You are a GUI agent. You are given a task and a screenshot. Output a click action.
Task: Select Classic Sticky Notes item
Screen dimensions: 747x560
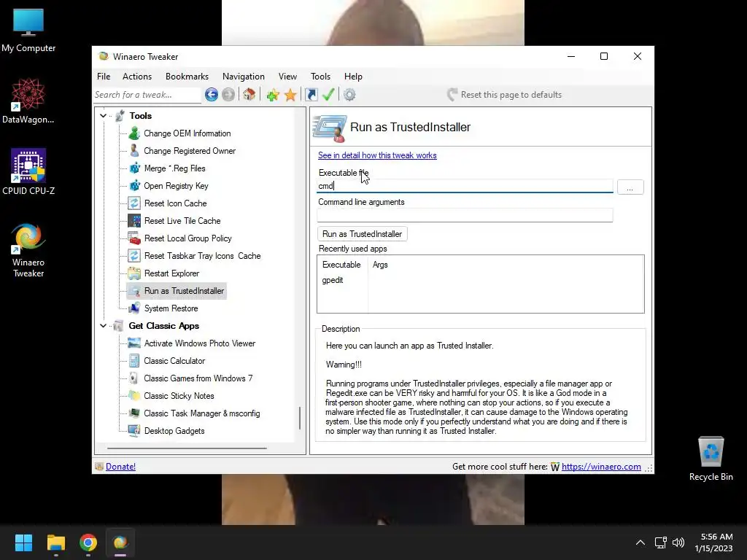pyautogui.click(x=179, y=396)
